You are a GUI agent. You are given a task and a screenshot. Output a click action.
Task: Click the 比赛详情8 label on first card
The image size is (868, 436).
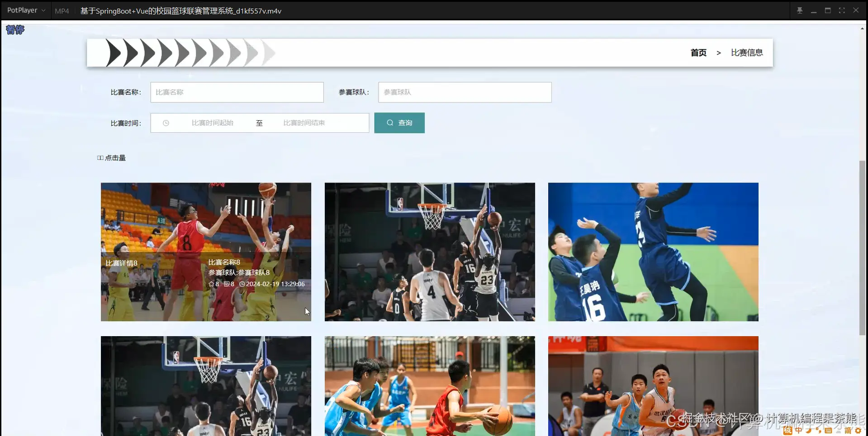point(122,263)
